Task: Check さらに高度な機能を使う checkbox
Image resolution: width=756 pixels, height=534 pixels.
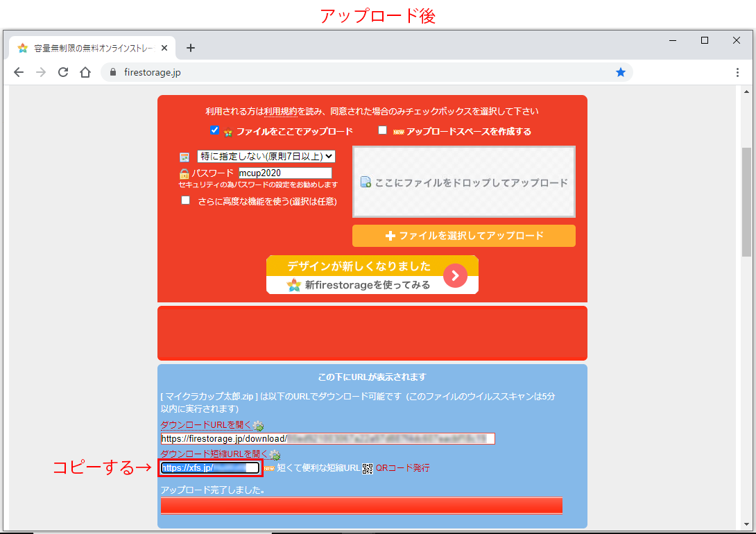Action: coord(186,200)
